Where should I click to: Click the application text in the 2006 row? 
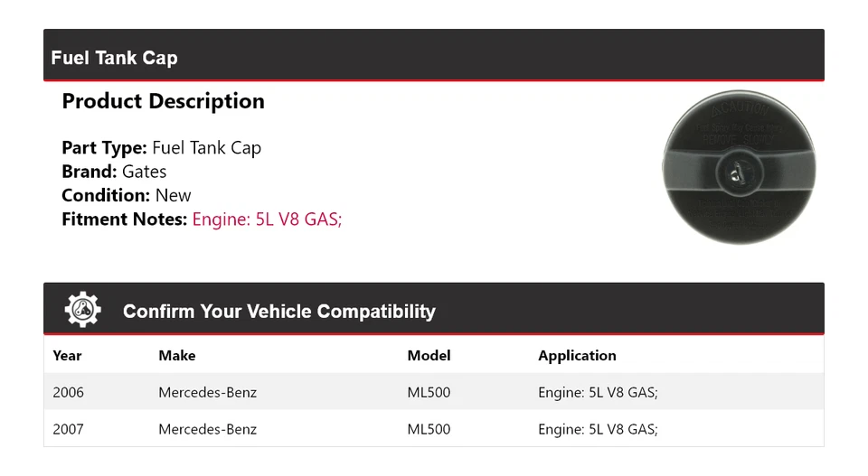pyautogui.click(x=598, y=393)
